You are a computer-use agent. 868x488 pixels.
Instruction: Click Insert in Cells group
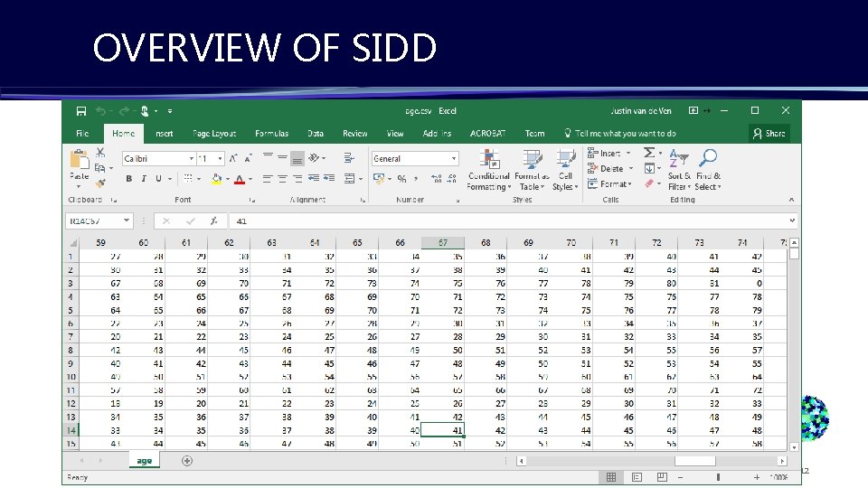click(609, 153)
